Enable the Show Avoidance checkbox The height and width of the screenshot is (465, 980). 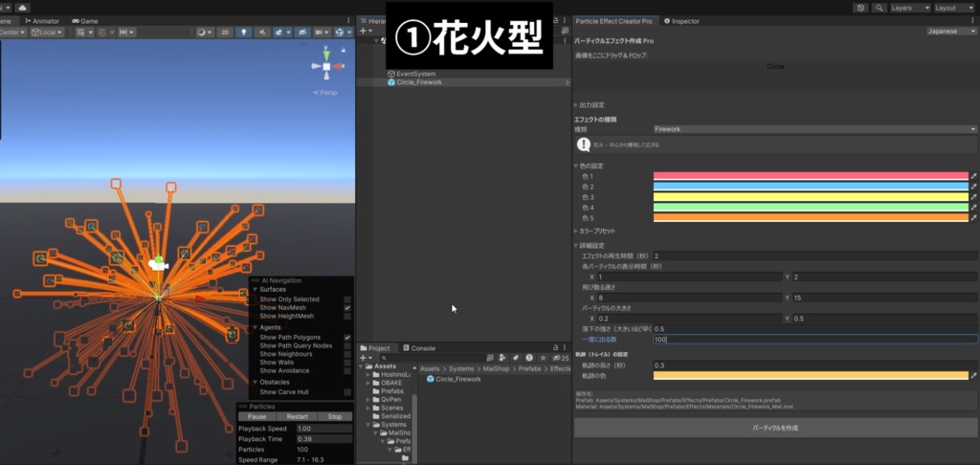pos(347,370)
